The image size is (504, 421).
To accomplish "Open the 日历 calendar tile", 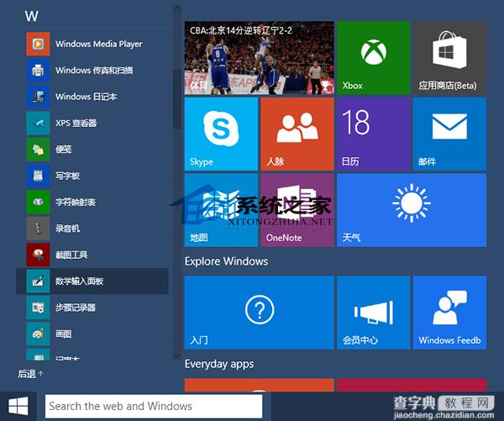I will pyautogui.click(x=374, y=134).
